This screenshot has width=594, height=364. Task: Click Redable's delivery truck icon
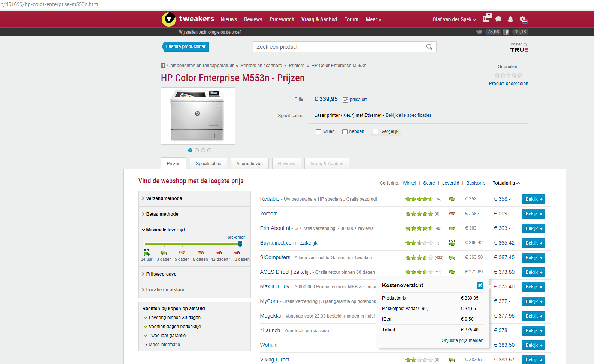[x=452, y=199]
